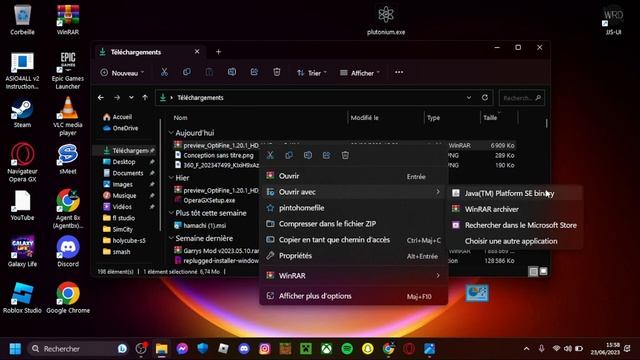The height and width of the screenshot is (360, 640).
Task: Choose Compresser dans le fichier ZIP
Action: click(x=353, y=224)
